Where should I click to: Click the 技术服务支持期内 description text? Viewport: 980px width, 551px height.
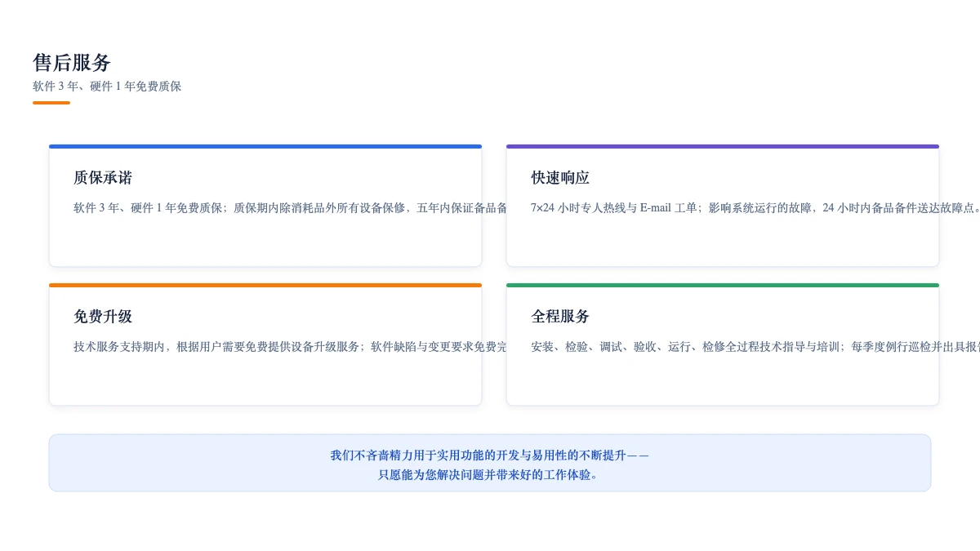tap(290, 347)
